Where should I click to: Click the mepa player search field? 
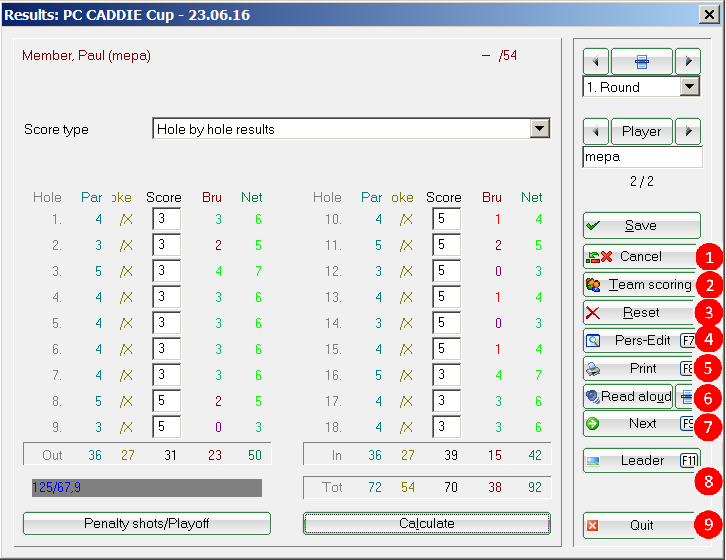(642, 157)
